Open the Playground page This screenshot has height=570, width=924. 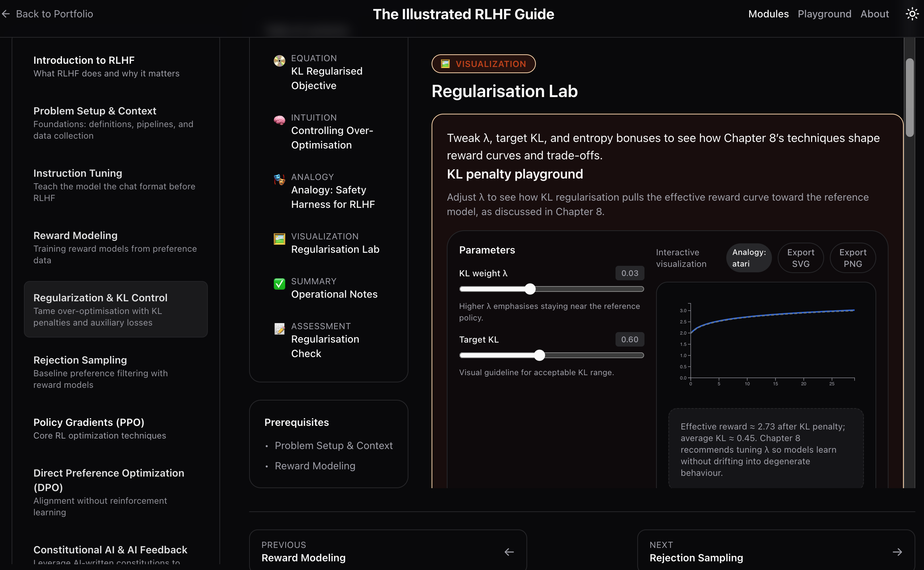824,13
